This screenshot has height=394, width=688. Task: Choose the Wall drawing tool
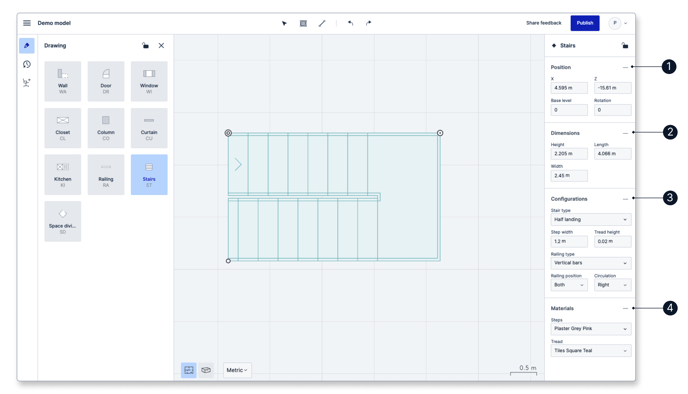(63, 81)
